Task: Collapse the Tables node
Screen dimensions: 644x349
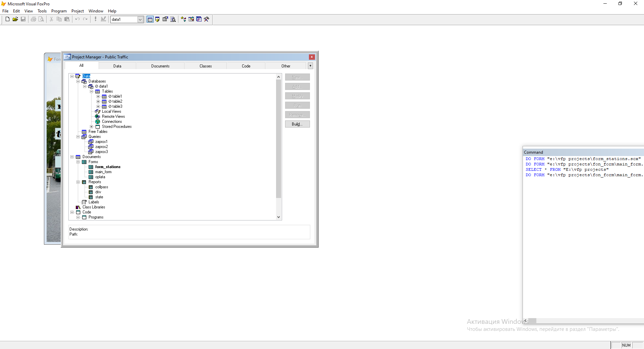Action: [91, 91]
